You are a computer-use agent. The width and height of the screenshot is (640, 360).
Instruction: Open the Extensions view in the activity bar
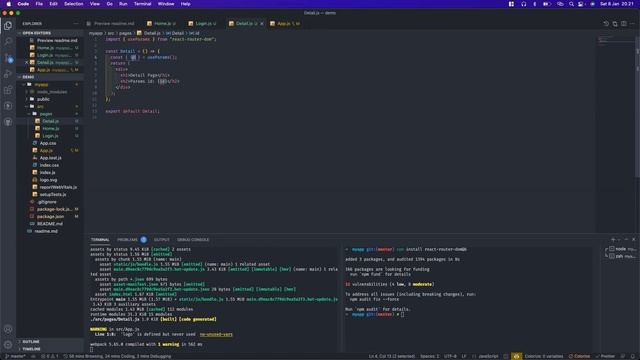pos(8,90)
